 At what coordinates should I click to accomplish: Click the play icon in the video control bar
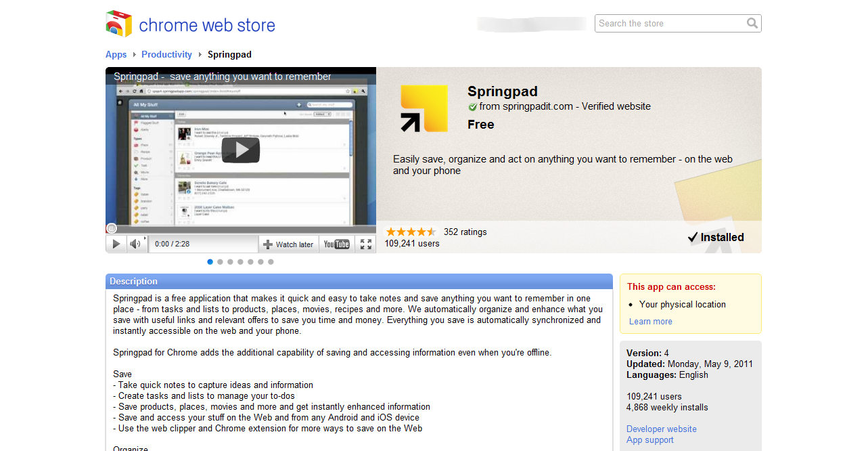[x=116, y=244]
